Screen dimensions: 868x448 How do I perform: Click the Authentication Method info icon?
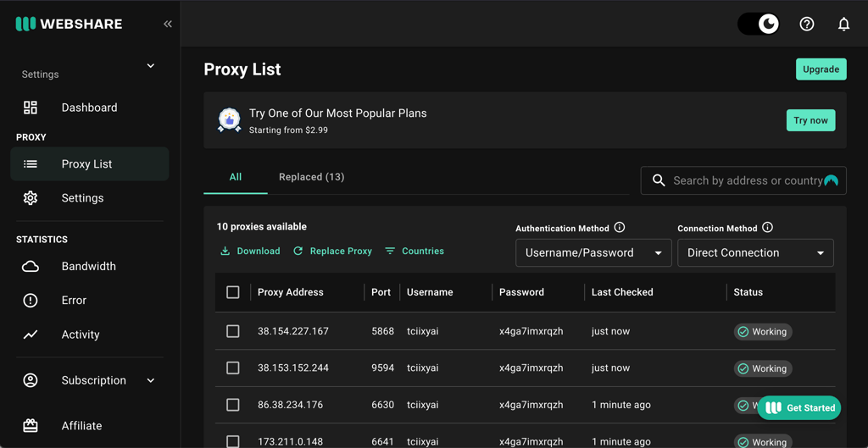(620, 227)
